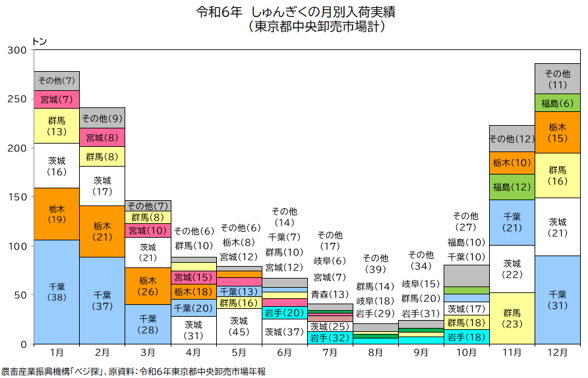
Task: Click the 福島(12) green segment in November
Action: (x=512, y=187)
